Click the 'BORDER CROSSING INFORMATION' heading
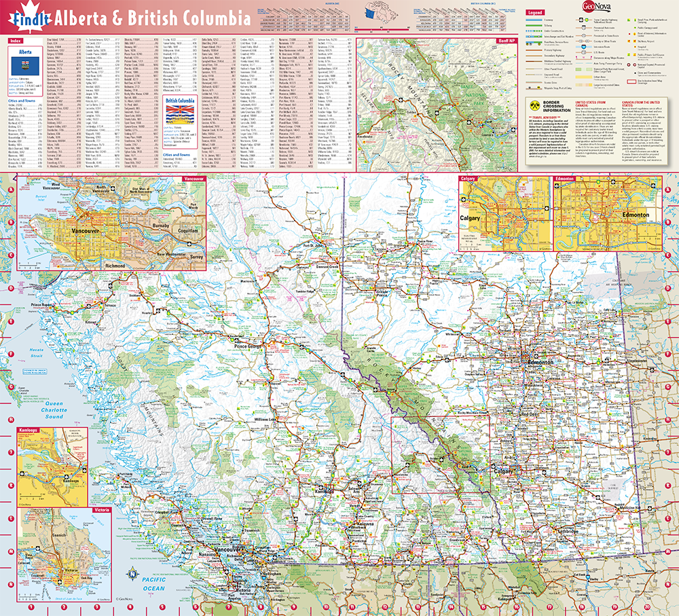 pos(557,107)
